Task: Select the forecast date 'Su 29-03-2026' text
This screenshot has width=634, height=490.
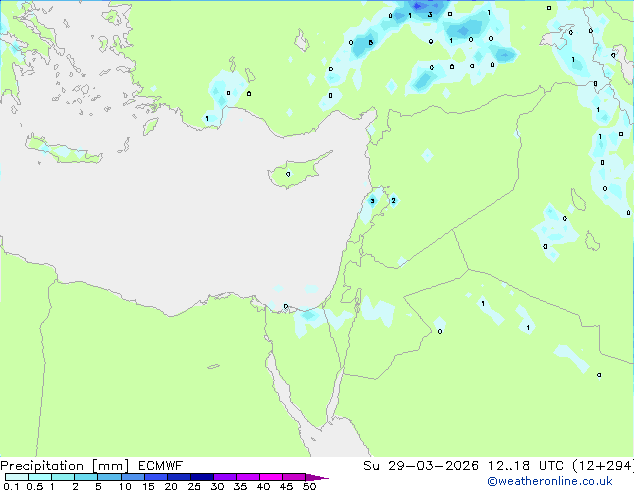Action: (421, 466)
